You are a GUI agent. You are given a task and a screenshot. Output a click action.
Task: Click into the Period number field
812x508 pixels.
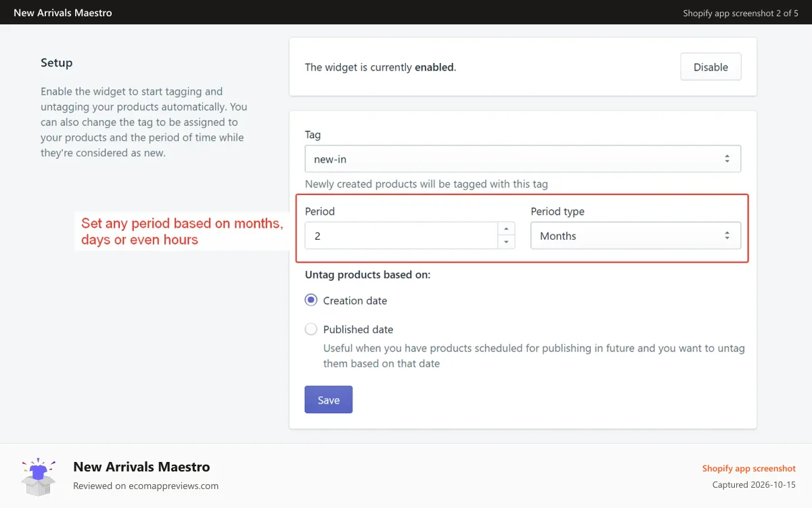pyautogui.click(x=401, y=236)
